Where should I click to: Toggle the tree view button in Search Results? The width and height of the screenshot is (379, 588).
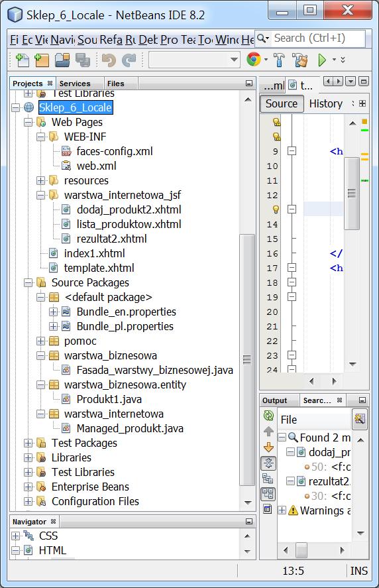pyautogui.click(x=268, y=479)
